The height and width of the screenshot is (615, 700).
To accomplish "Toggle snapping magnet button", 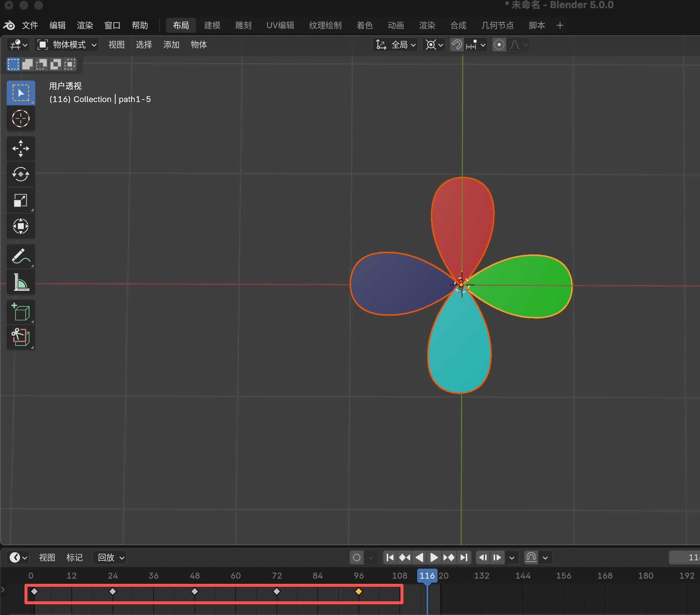I will pyautogui.click(x=457, y=45).
